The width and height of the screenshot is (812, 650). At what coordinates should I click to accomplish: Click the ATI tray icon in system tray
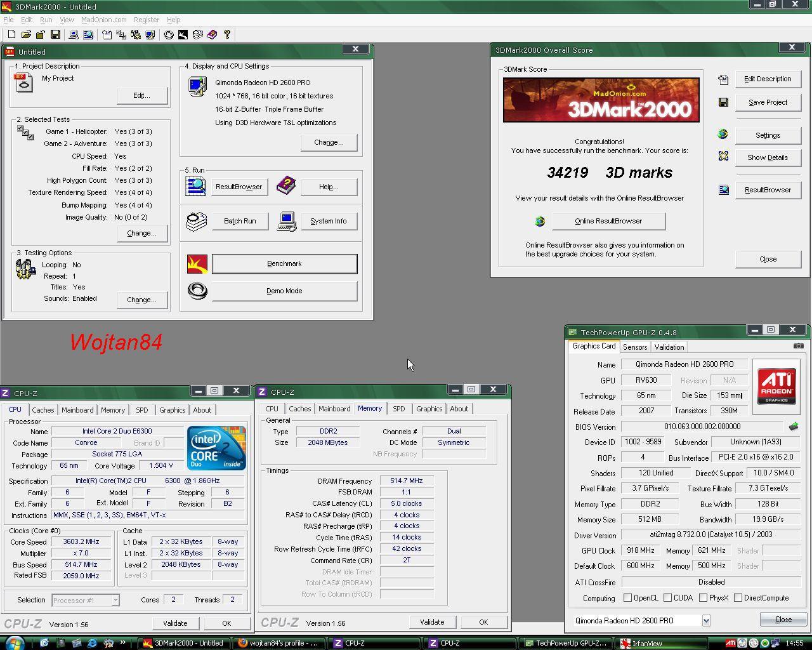731,643
